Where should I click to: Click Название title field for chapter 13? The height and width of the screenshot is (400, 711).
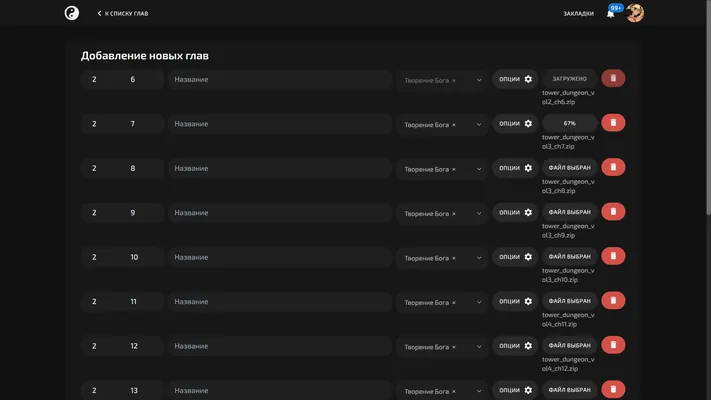click(x=280, y=390)
